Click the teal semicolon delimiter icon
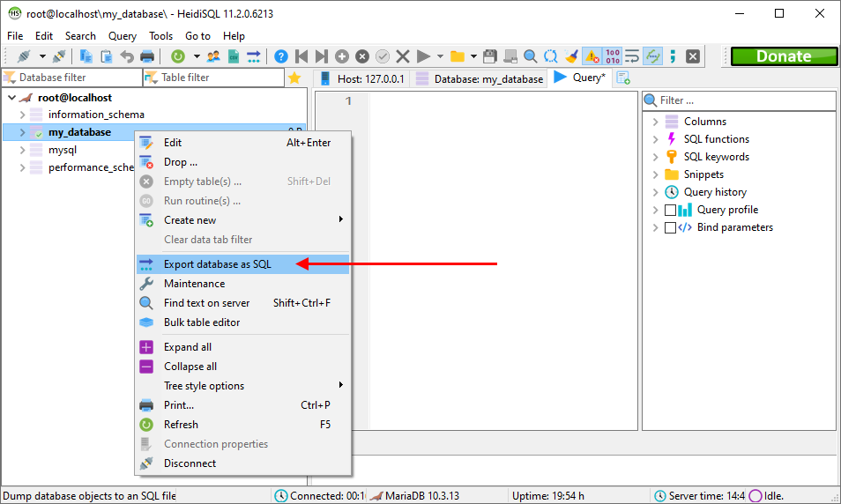The width and height of the screenshot is (841, 504). [674, 56]
